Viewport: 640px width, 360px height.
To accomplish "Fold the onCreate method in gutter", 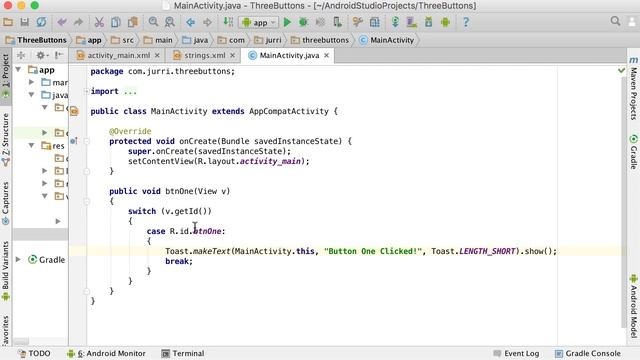I will [x=87, y=141].
